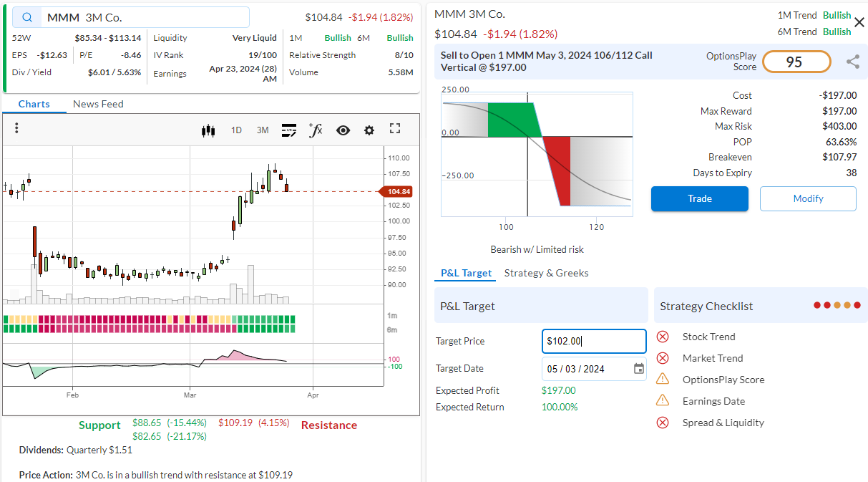The height and width of the screenshot is (482, 868).
Task: Click the Spread & Liquidity failed icon
Action: point(663,423)
